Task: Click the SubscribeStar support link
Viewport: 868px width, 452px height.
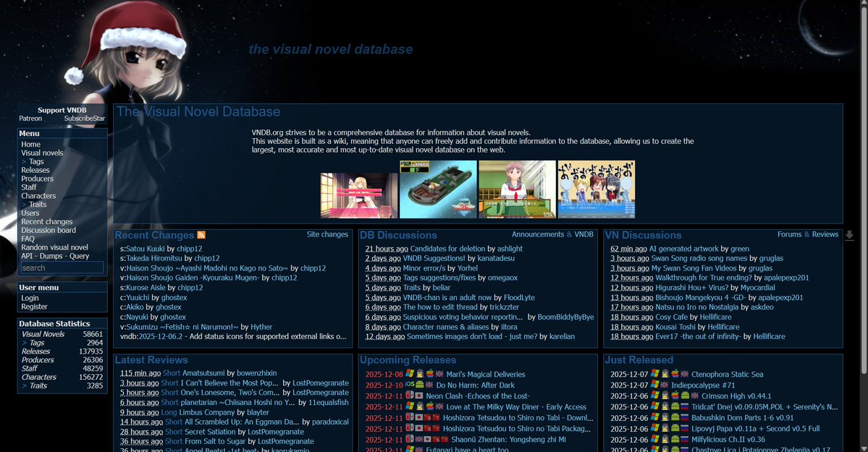Action: click(84, 119)
